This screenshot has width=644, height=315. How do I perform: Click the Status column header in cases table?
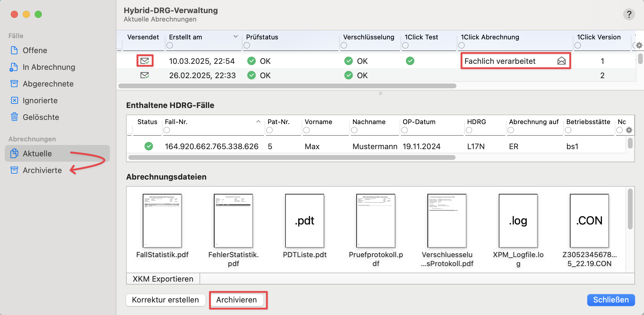(x=147, y=122)
